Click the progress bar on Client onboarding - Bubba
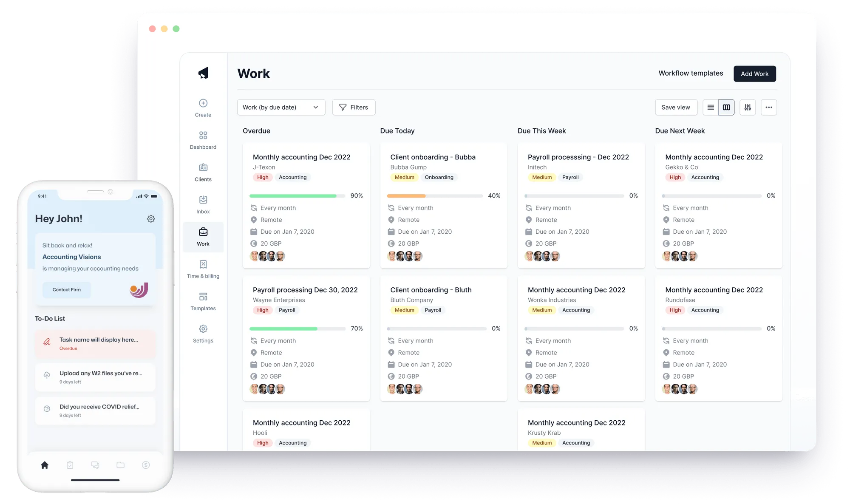 point(434,195)
